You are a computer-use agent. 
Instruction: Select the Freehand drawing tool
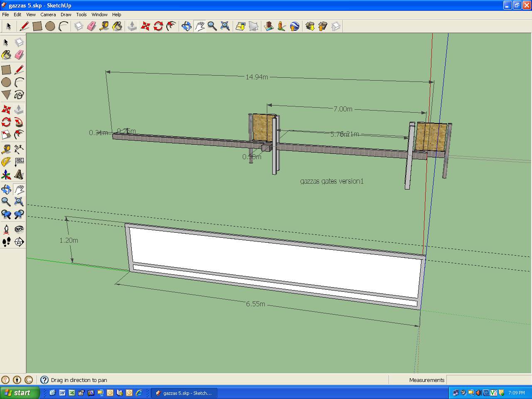click(19, 95)
